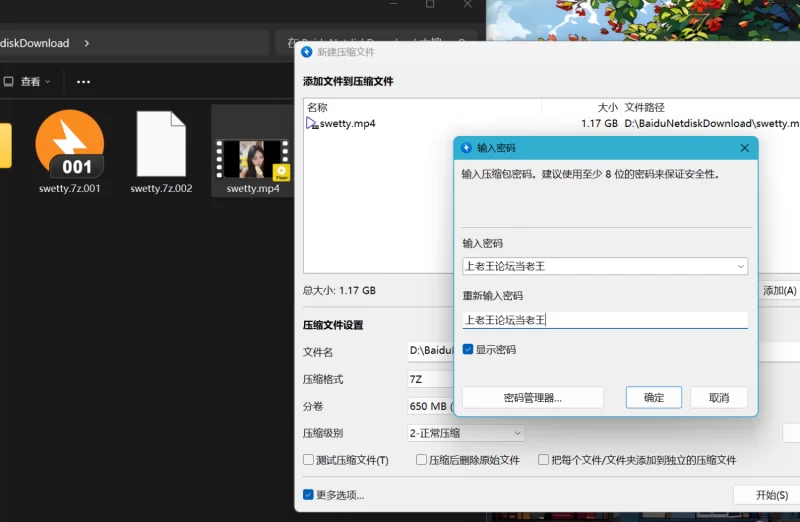Click the 添加(A) button
The height and width of the screenshot is (522, 800).
coord(779,290)
